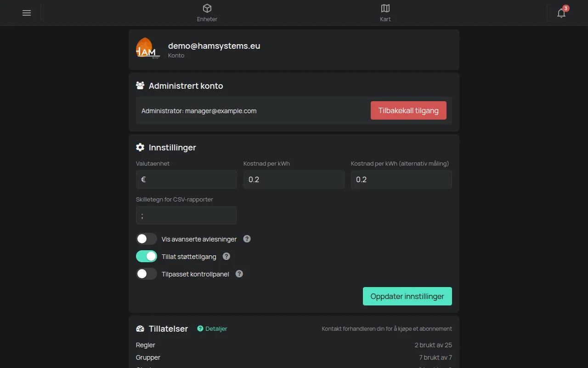Image resolution: width=588 pixels, height=368 pixels.
Task: Open the hamburger menu
Action: click(27, 13)
